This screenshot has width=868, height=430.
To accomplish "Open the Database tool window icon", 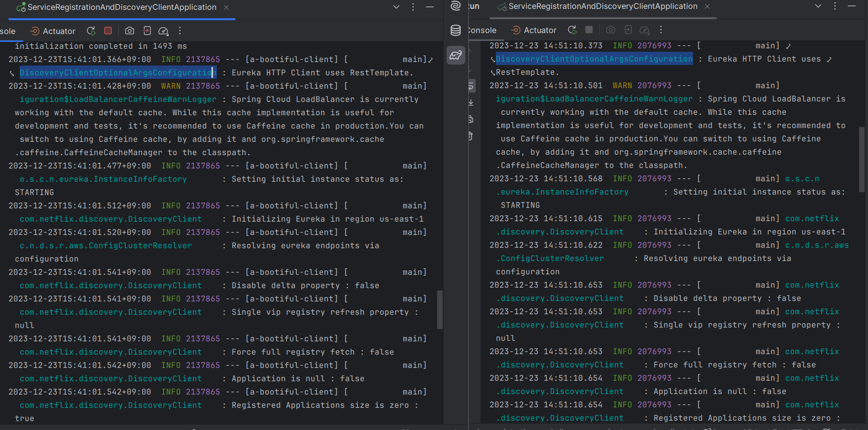I will [x=456, y=31].
